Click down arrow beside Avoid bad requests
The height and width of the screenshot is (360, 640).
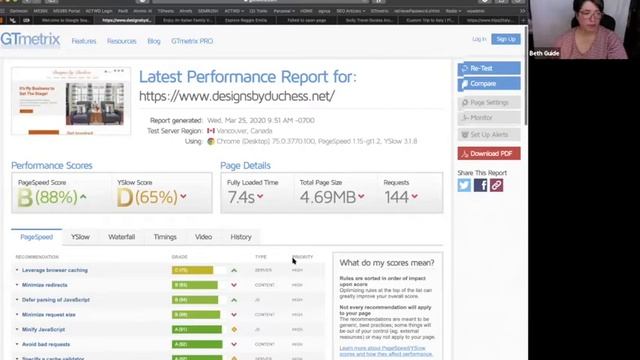(x=234, y=344)
